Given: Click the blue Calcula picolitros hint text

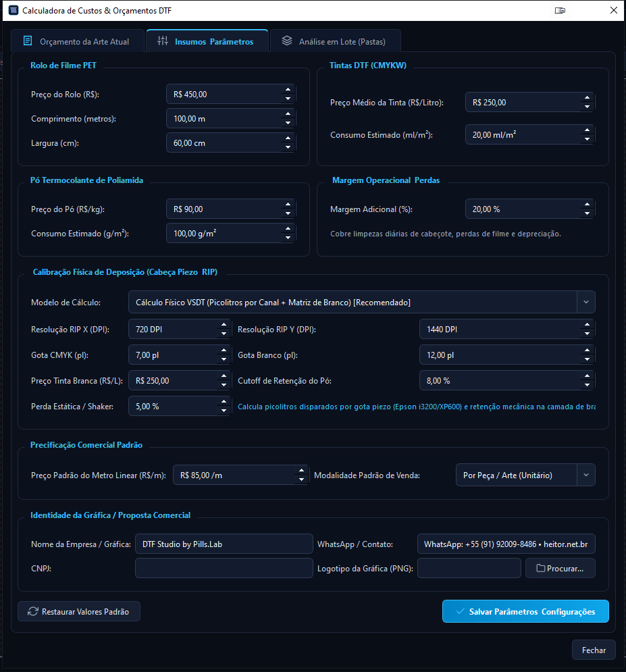Looking at the screenshot, I should [x=417, y=407].
